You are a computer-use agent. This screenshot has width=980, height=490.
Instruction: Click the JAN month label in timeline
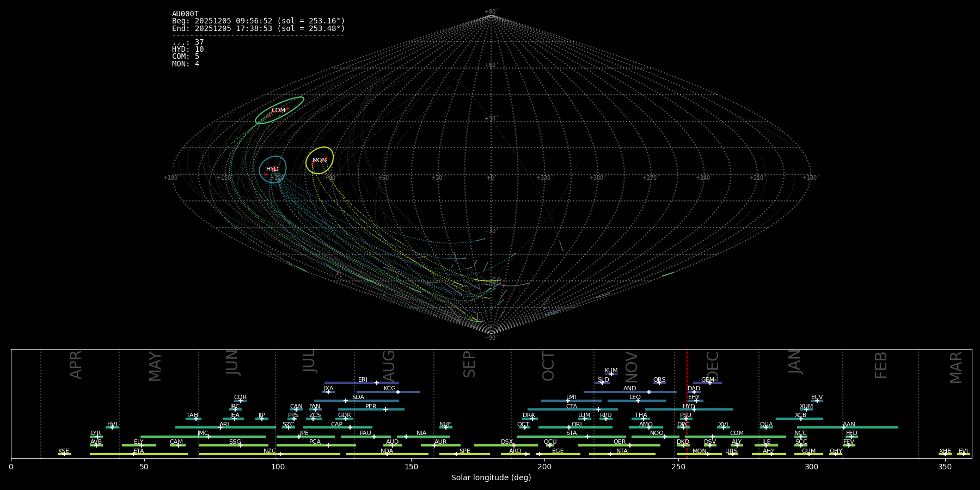click(794, 362)
